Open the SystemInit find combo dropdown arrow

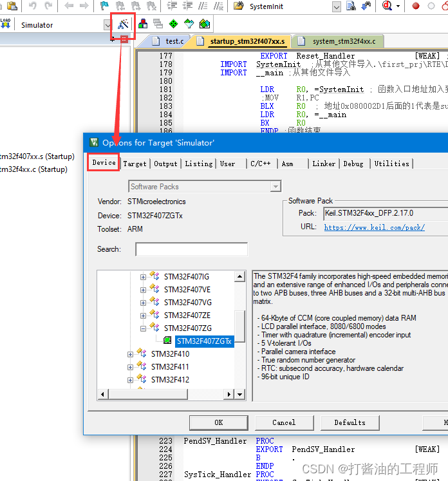tap(337, 7)
